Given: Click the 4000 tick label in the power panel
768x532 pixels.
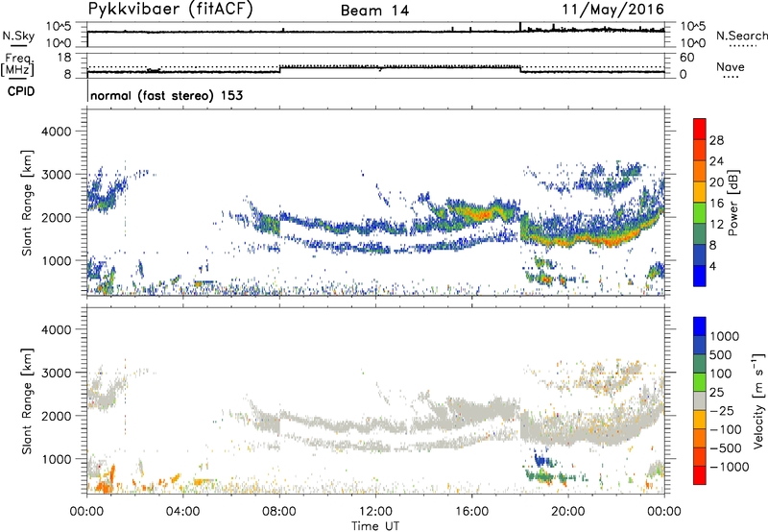Looking at the screenshot, I should tap(57, 132).
